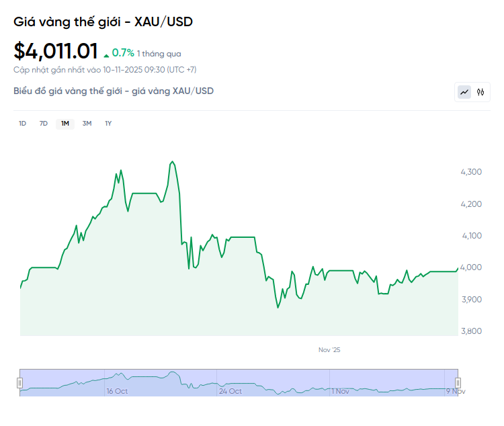Image resolution: width=504 pixels, height=426 pixels.
Task: Click the 0.7% change percentage
Action: click(x=123, y=52)
